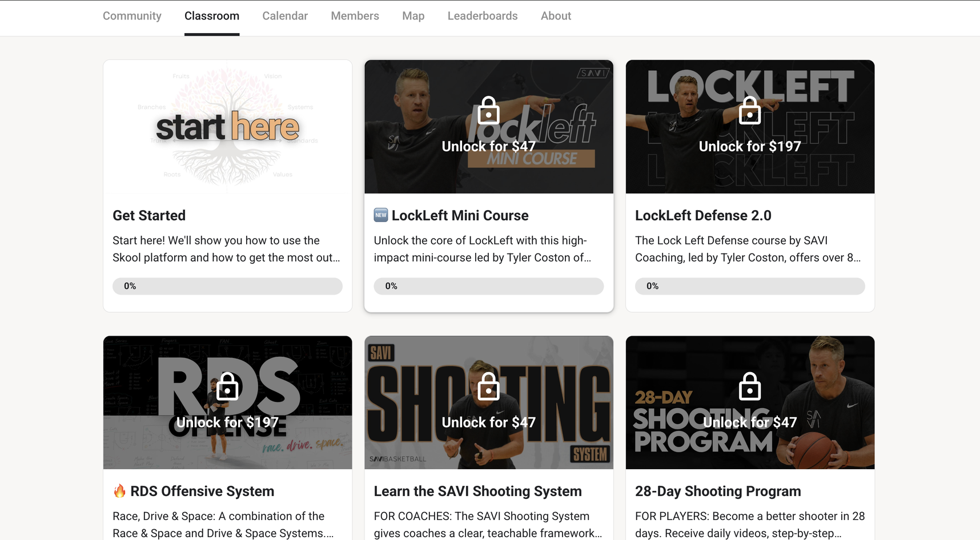Click the description 'Unlock the core of LockLeft...'
980x540 pixels.
coord(483,249)
